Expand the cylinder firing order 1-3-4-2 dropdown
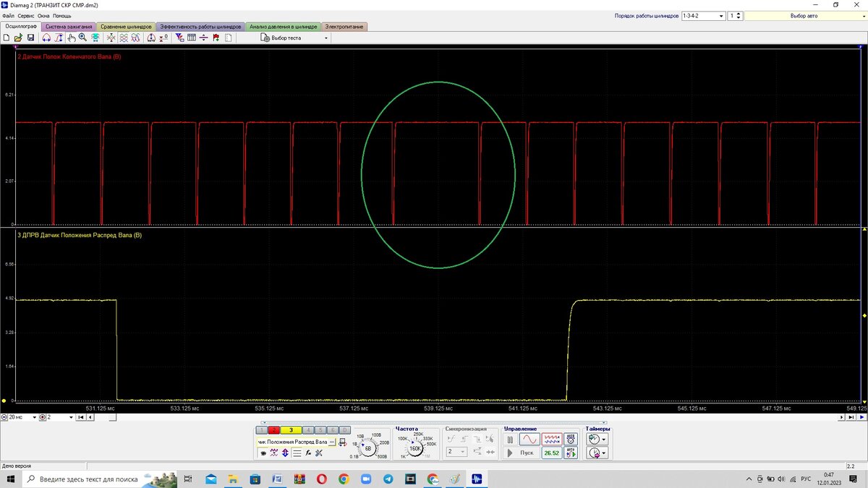The width and height of the screenshot is (868, 488). coord(720,15)
